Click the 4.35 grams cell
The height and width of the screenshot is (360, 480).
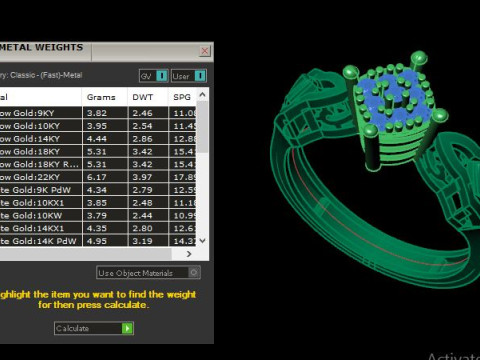click(105, 228)
